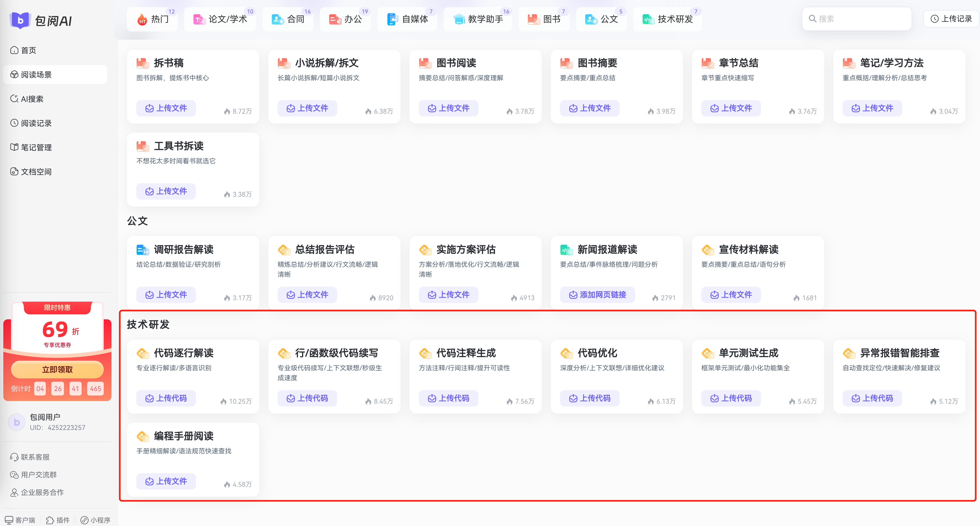The image size is (980, 526).
Task: Open the 用户交流群 link
Action: click(38, 475)
